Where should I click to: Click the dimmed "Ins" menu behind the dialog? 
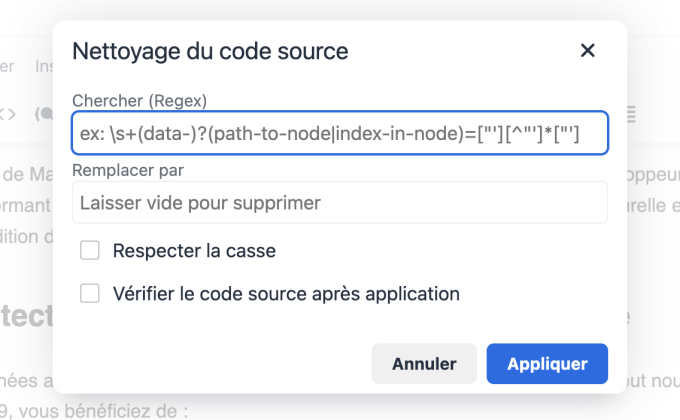(44, 67)
